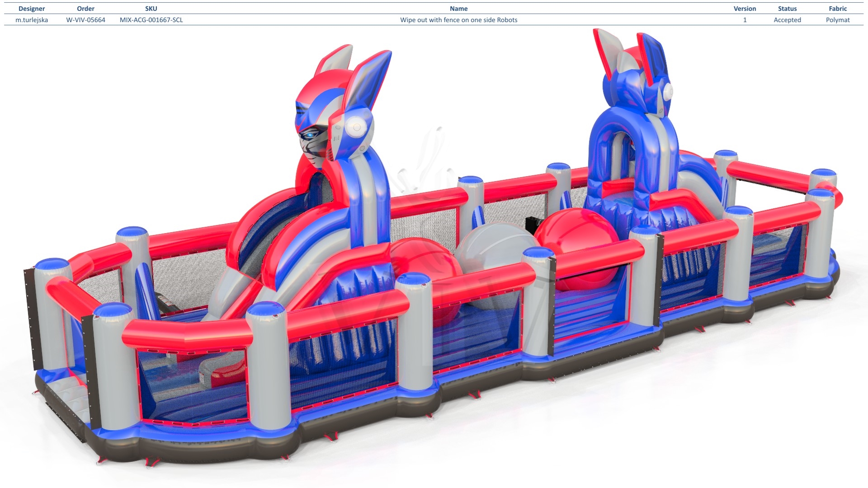This screenshot has width=868, height=488.
Task: Select the Designer column header
Action: [x=32, y=9]
